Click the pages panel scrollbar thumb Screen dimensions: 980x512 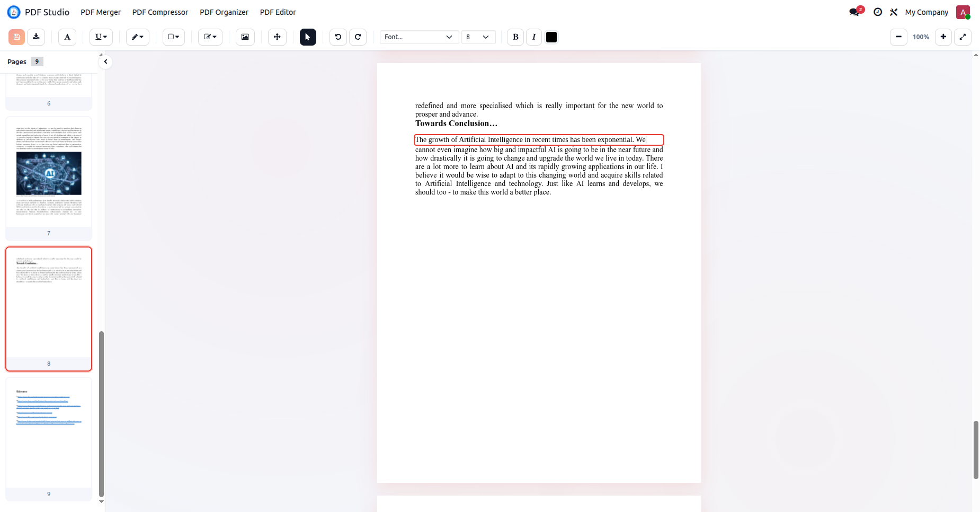click(x=101, y=414)
